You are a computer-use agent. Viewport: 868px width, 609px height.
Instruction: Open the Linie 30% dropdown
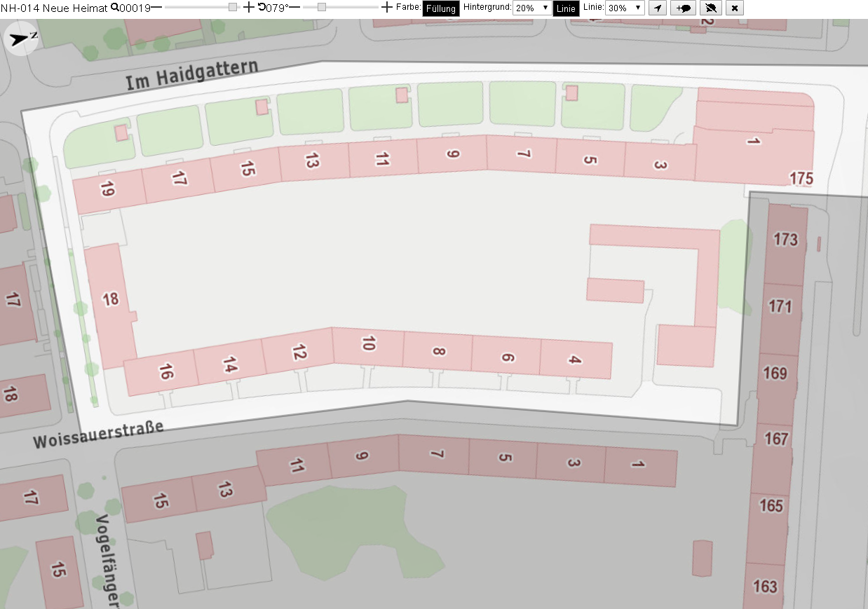625,8
